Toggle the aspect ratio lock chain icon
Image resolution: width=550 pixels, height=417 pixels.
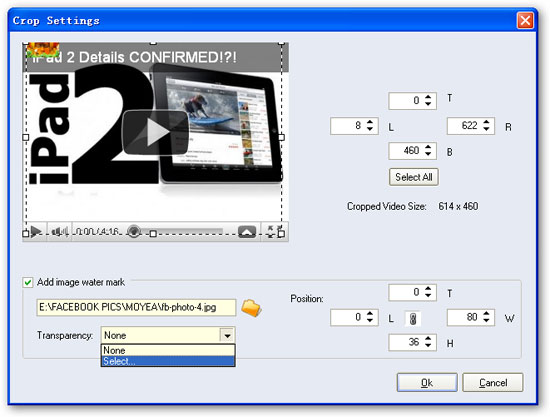tap(413, 318)
